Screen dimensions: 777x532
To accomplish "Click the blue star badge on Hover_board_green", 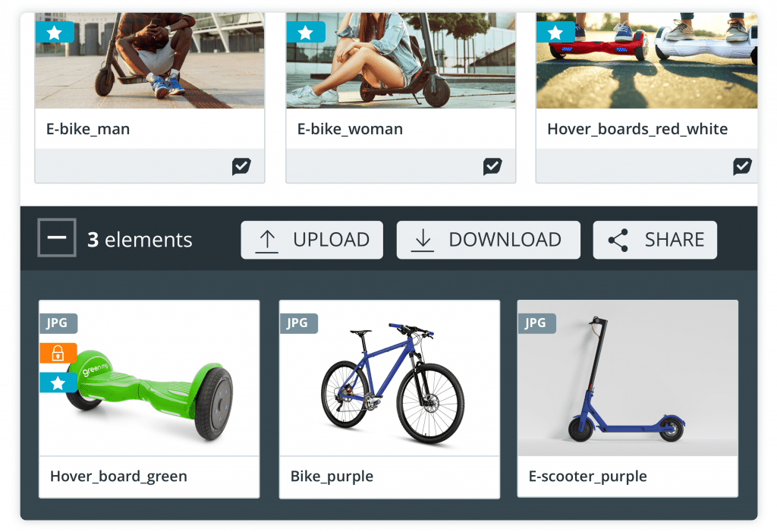I will [58, 382].
